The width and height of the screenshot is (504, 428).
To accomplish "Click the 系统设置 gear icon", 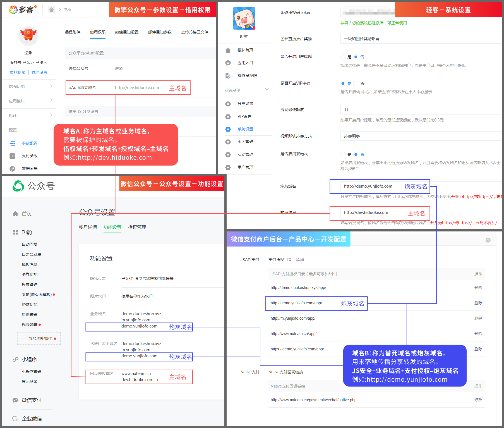I will tap(228, 129).
